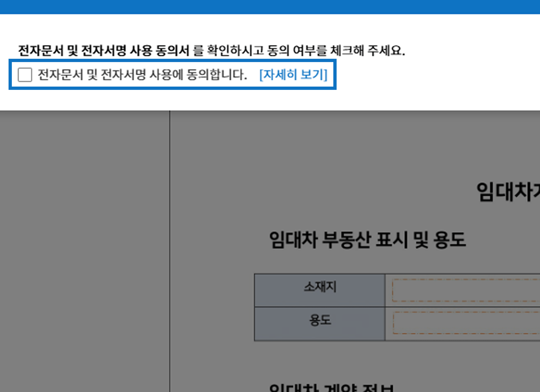Click the blue header bar at top
Image resolution: width=540 pixels, height=392 pixels.
270,7
